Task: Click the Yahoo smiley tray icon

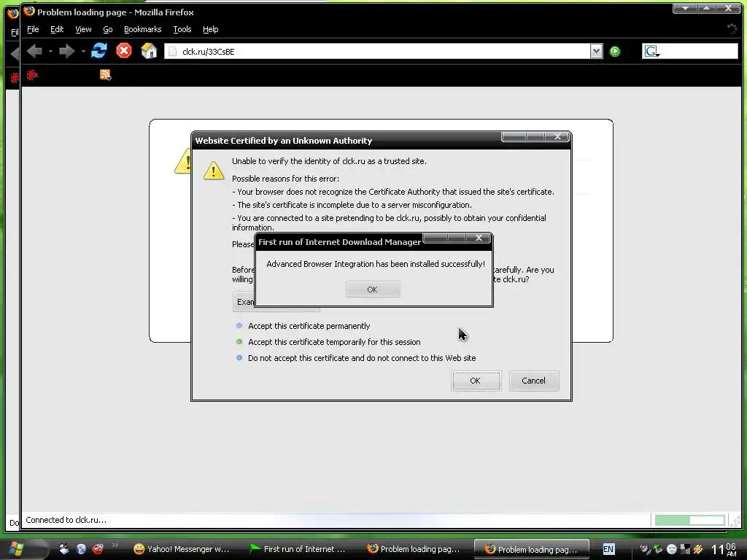Action: 671,549
